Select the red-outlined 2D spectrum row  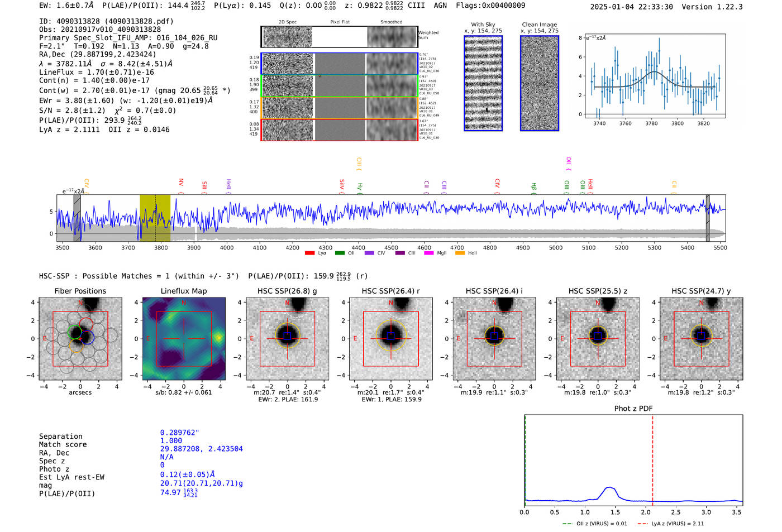[340, 130]
